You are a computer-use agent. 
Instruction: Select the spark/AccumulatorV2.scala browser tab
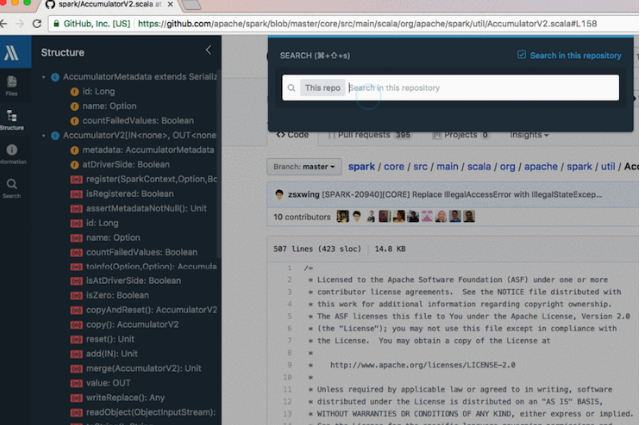(x=108, y=4)
